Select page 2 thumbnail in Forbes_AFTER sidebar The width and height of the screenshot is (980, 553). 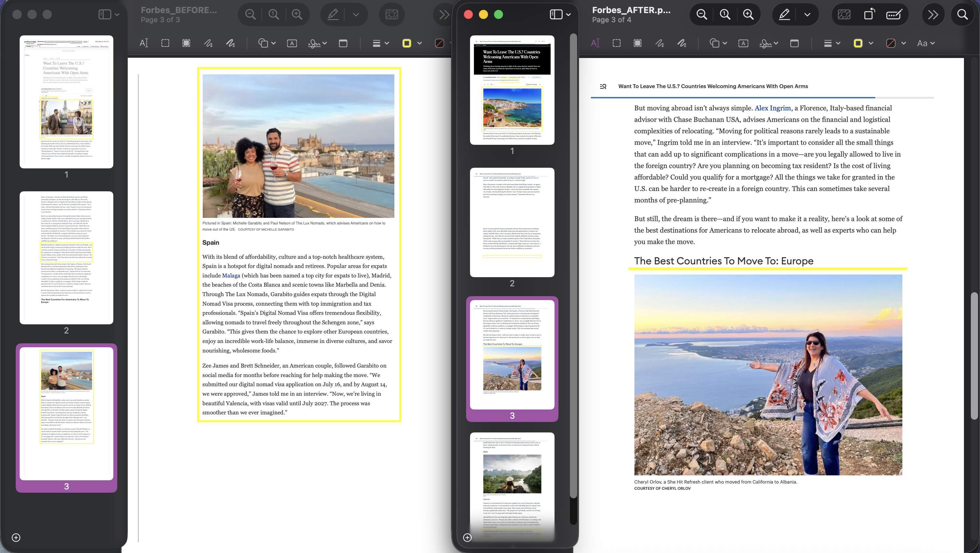512,222
